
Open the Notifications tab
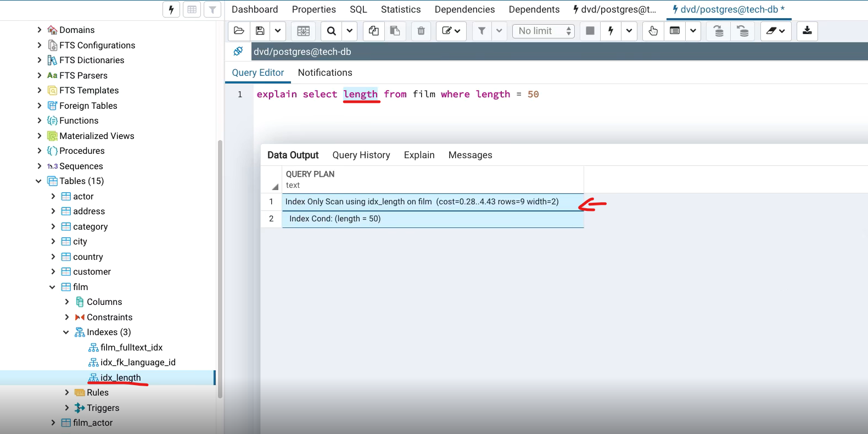(325, 73)
